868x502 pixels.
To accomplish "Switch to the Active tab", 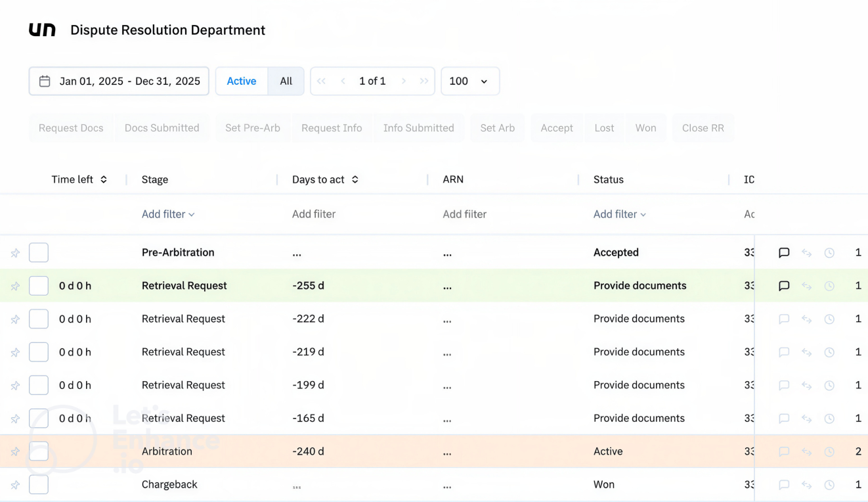I will (242, 81).
